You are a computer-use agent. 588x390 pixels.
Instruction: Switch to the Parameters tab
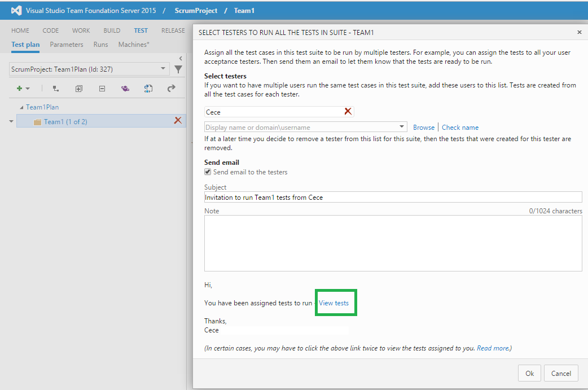67,45
